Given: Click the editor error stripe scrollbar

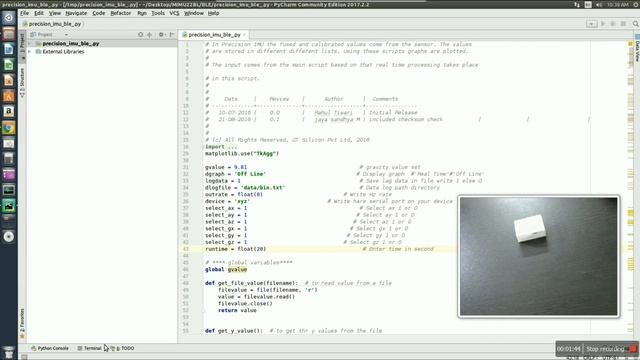Looking at the screenshot, I should coord(631,188).
